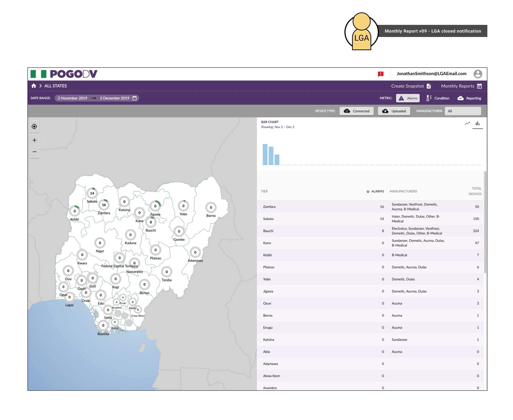Recenter map with the locate target icon
Screen dimensions: 513x420
(34, 126)
